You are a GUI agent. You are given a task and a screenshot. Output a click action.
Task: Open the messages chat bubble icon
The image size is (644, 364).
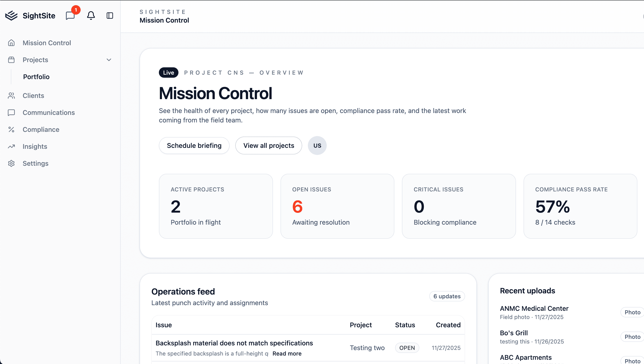[x=70, y=16]
